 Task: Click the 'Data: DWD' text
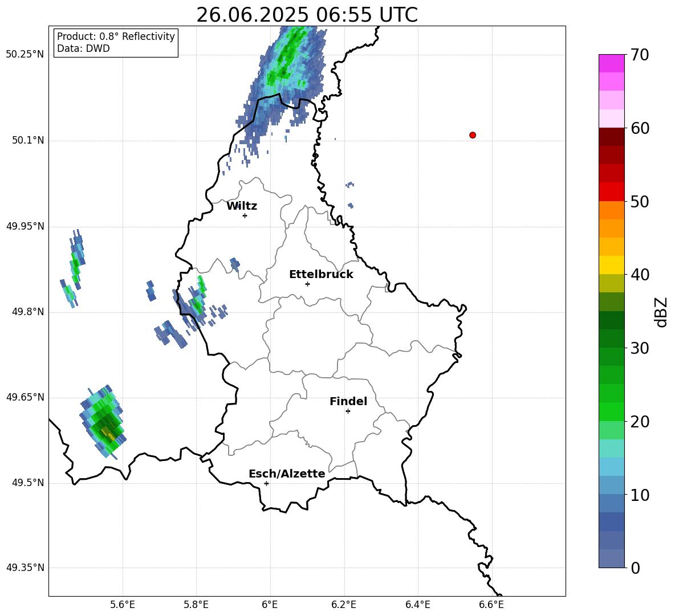(x=83, y=48)
